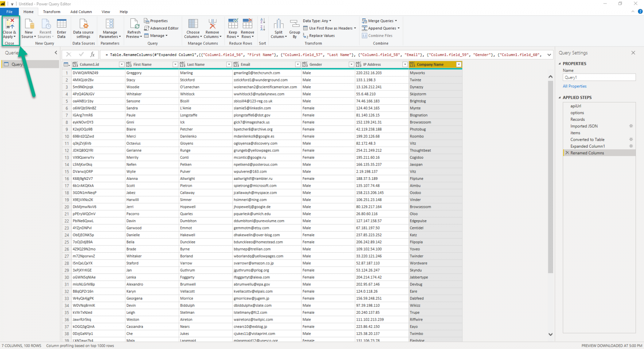Open the Company Name column filter dropdown

click(459, 64)
